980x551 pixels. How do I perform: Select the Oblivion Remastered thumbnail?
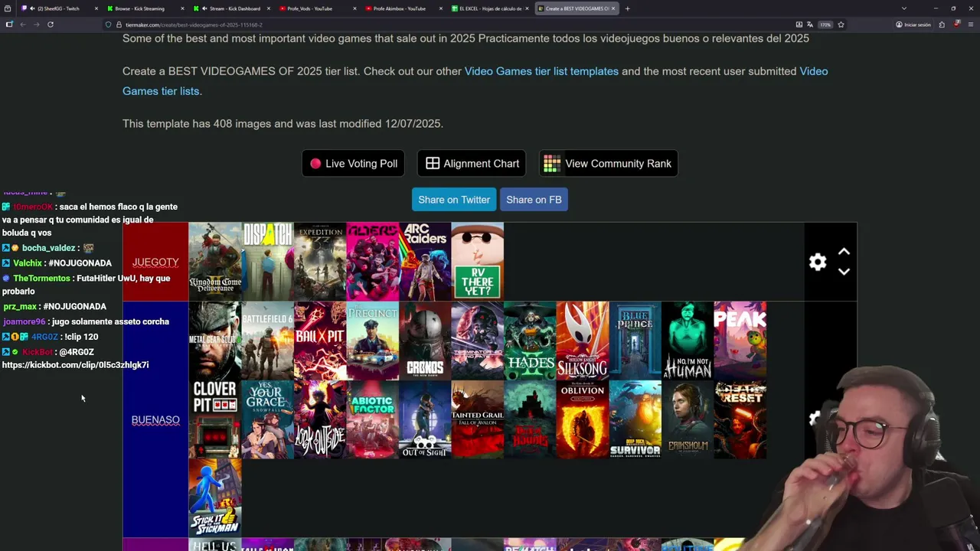(583, 419)
